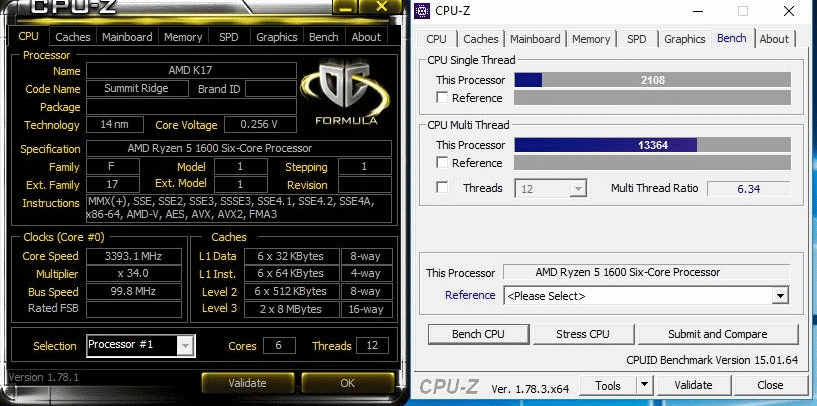
Task: Click the Bench CPU button
Action: tap(478, 334)
